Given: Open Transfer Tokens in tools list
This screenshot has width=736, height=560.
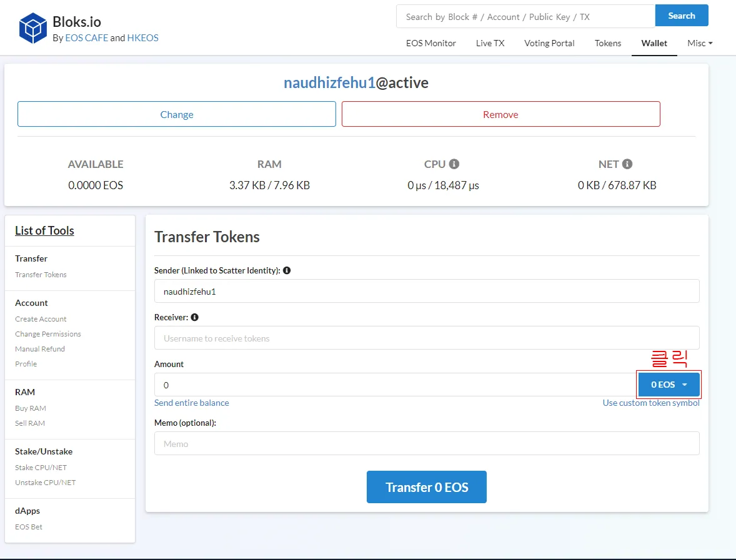Looking at the screenshot, I should point(41,275).
